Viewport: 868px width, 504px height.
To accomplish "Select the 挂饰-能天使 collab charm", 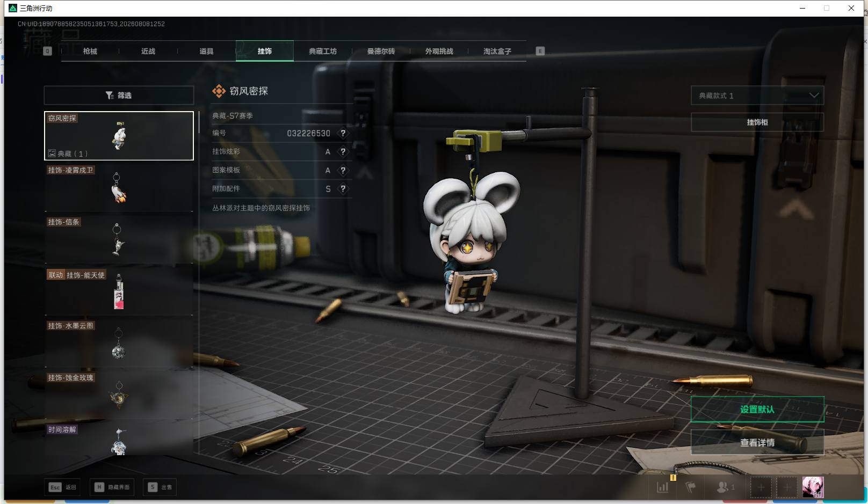I will tap(119, 292).
